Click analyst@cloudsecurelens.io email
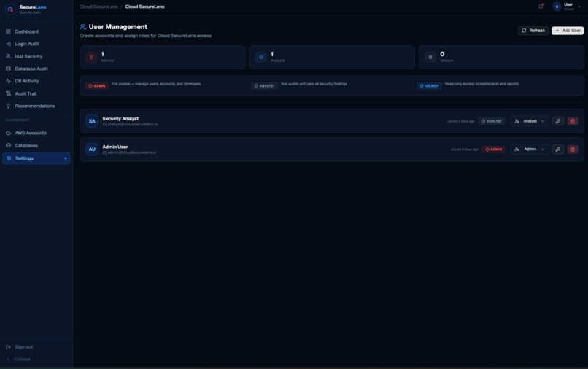The image size is (588, 369). tap(132, 124)
